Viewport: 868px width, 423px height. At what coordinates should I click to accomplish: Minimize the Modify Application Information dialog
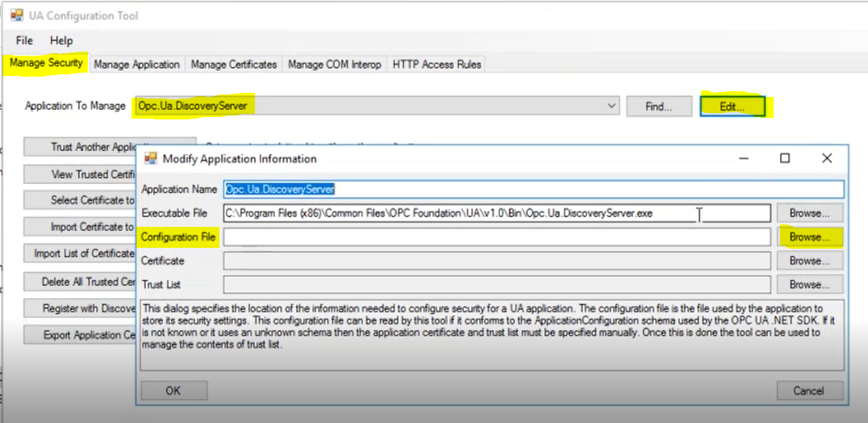[744, 158]
